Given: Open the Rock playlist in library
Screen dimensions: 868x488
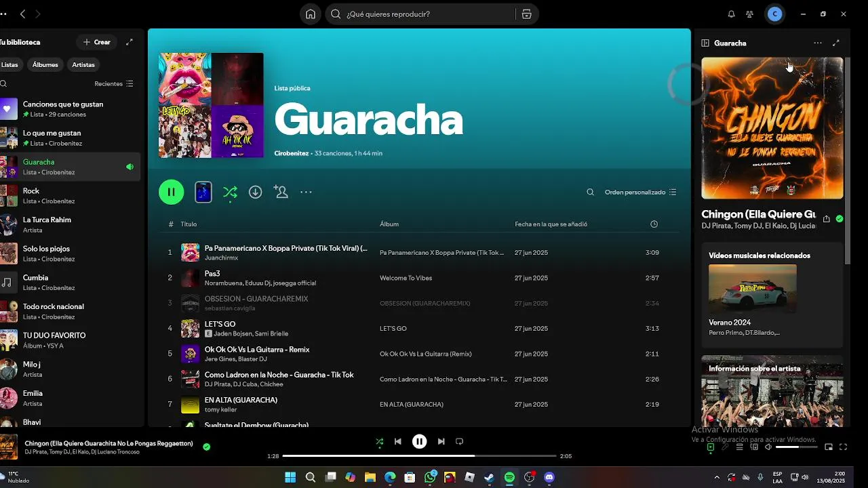Looking at the screenshot, I should [x=71, y=196].
